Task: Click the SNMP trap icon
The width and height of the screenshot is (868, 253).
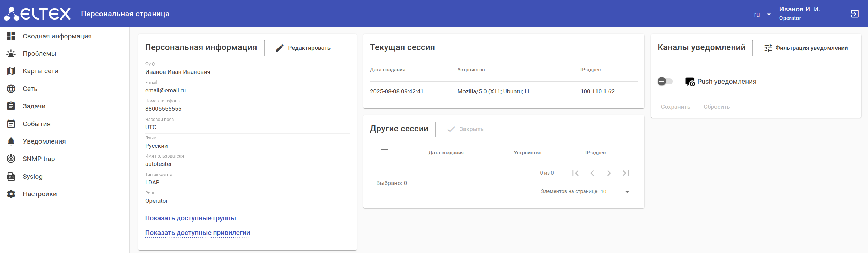Action: (x=11, y=159)
